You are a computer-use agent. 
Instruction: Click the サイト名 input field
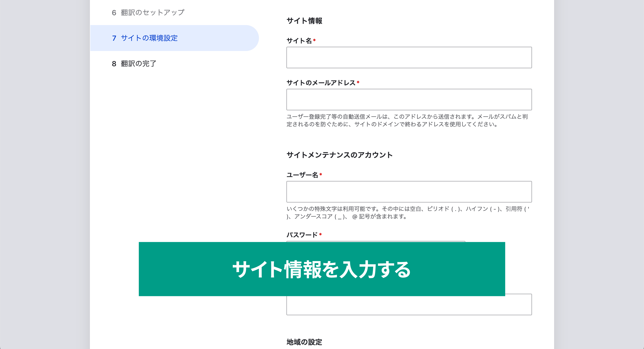point(409,57)
